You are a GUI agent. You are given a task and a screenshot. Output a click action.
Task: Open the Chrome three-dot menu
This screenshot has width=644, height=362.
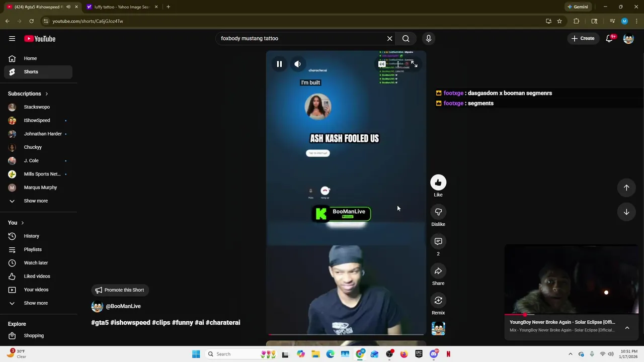pyautogui.click(x=636, y=21)
